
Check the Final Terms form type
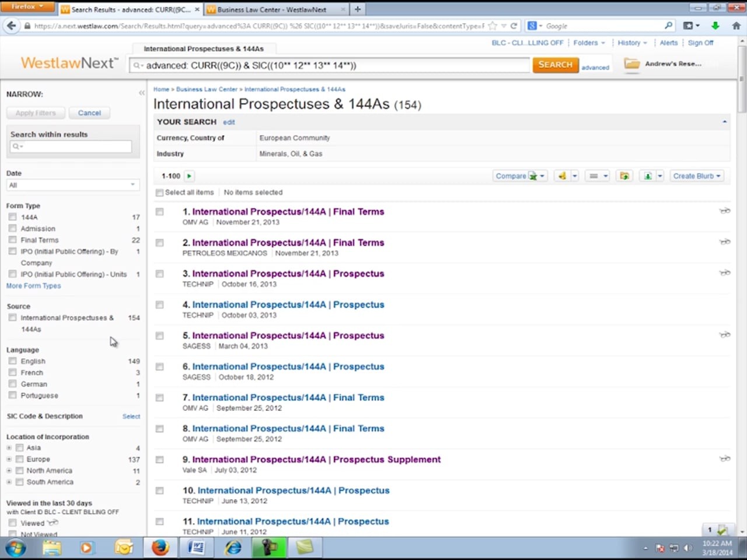point(12,240)
